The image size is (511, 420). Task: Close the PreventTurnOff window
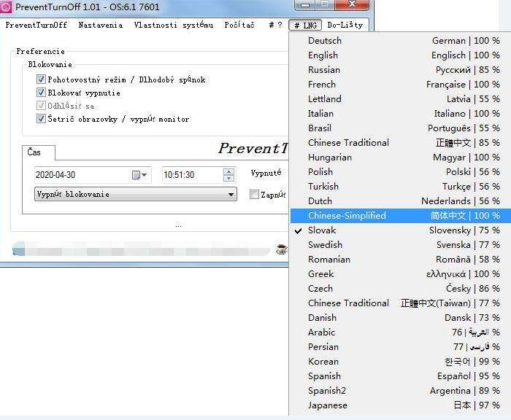pos(352,4)
